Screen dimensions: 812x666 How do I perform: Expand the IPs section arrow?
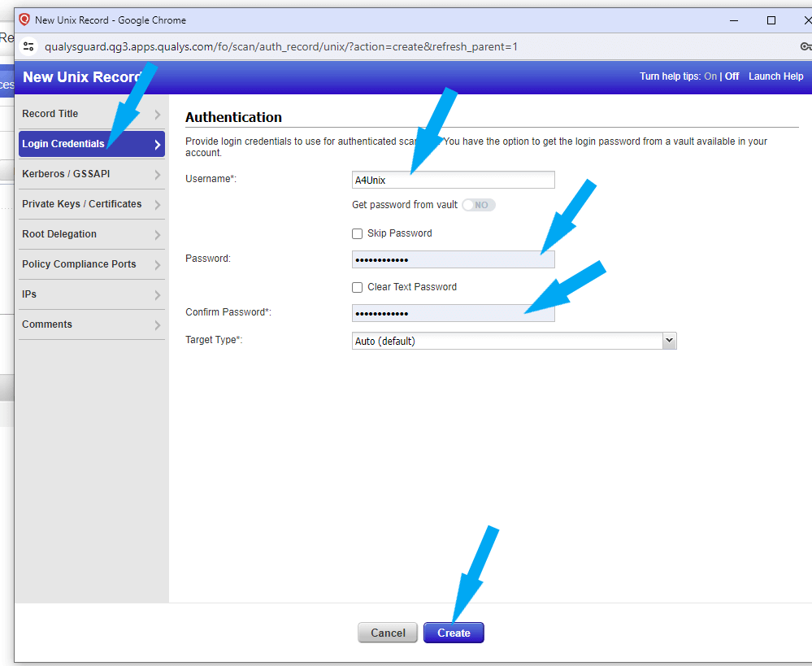(158, 294)
